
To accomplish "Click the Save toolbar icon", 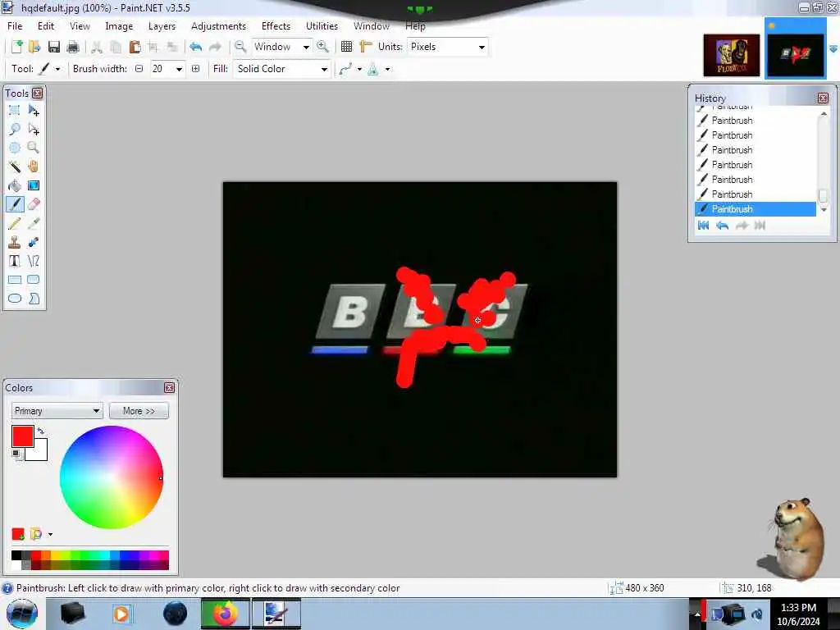I will coord(53,47).
